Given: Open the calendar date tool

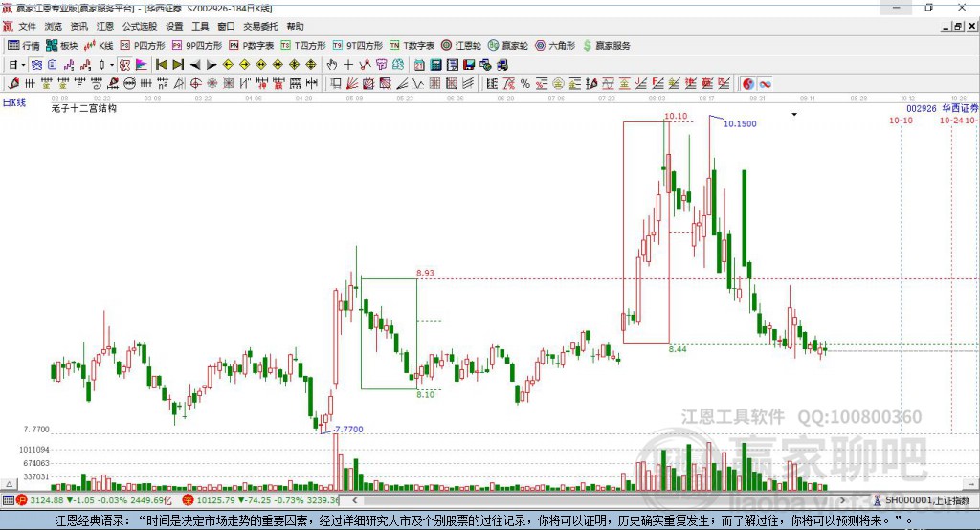Looking at the screenshot, I should click(419, 65).
